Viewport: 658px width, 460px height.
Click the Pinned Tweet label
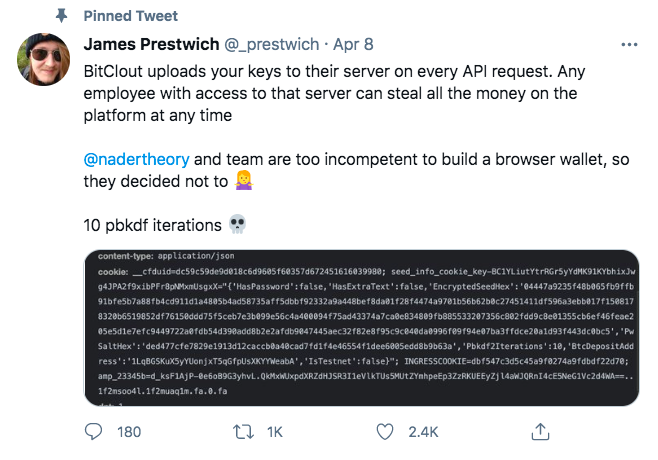pyautogui.click(x=131, y=16)
